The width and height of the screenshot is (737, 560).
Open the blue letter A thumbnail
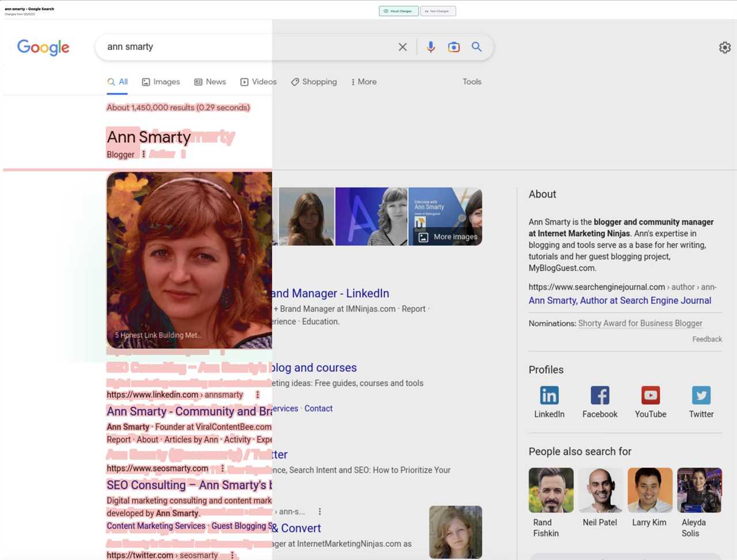pyautogui.click(x=371, y=216)
